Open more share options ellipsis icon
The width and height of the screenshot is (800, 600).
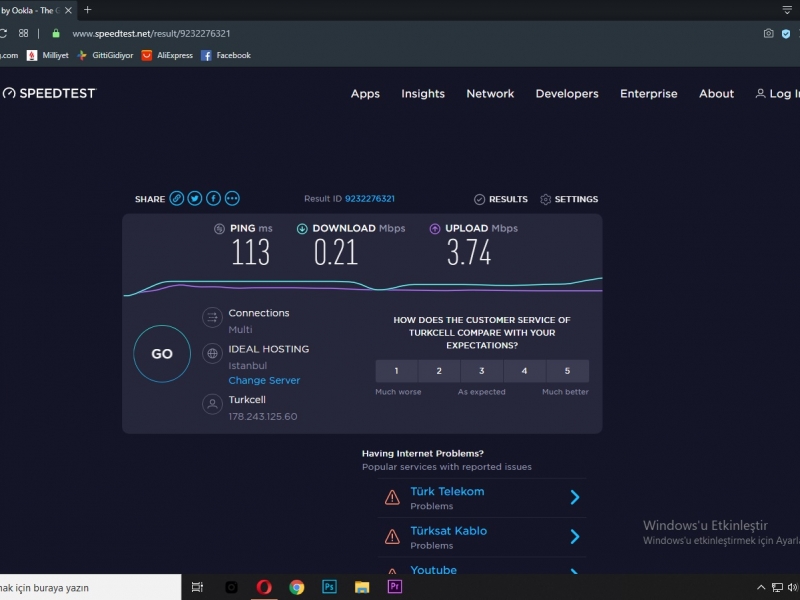[232, 198]
